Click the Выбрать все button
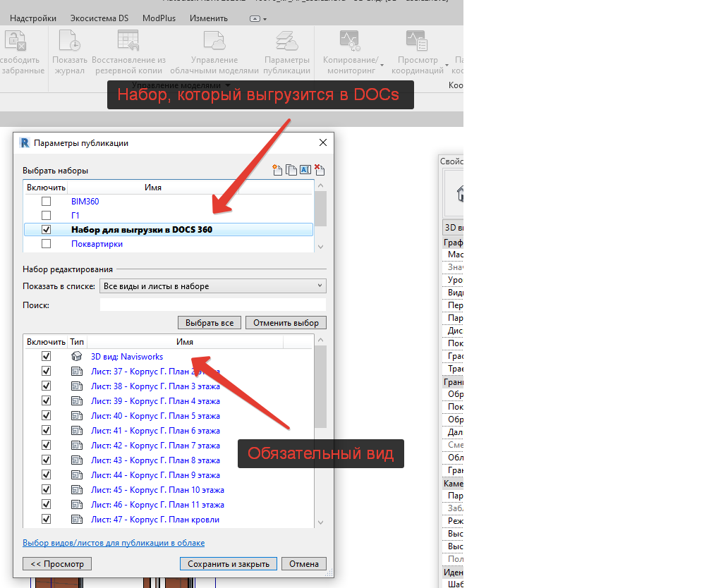The height and width of the screenshot is (588, 716). point(210,323)
